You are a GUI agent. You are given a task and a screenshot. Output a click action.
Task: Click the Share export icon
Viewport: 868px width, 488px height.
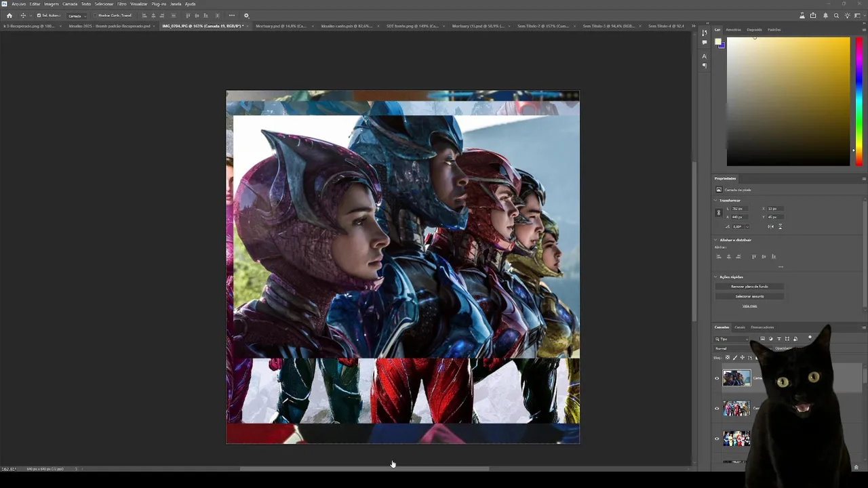[x=813, y=16]
